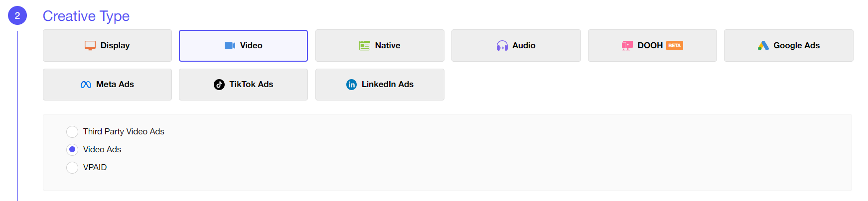
Task: Click the Creative Type section heading
Action: [86, 16]
